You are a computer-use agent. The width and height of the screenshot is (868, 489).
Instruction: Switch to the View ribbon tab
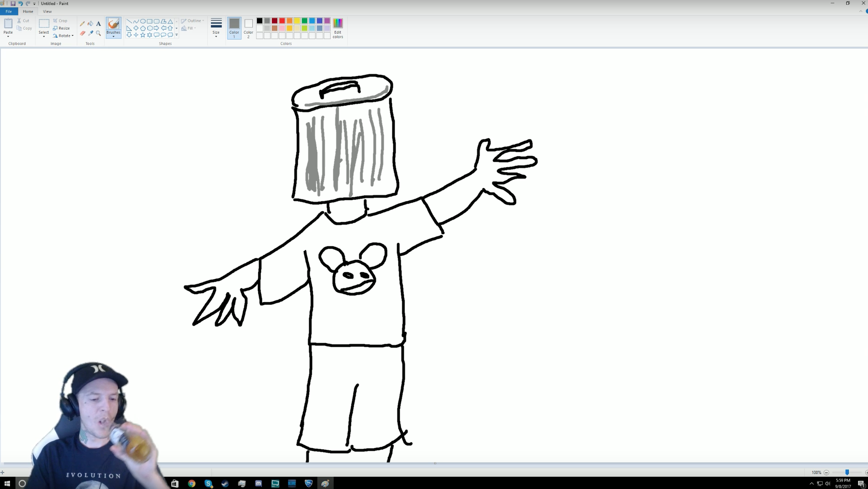coord(47,11)
